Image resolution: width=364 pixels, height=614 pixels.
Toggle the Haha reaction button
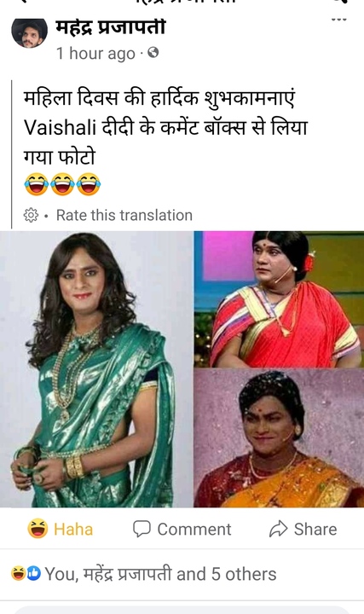[x=61, y=529]
